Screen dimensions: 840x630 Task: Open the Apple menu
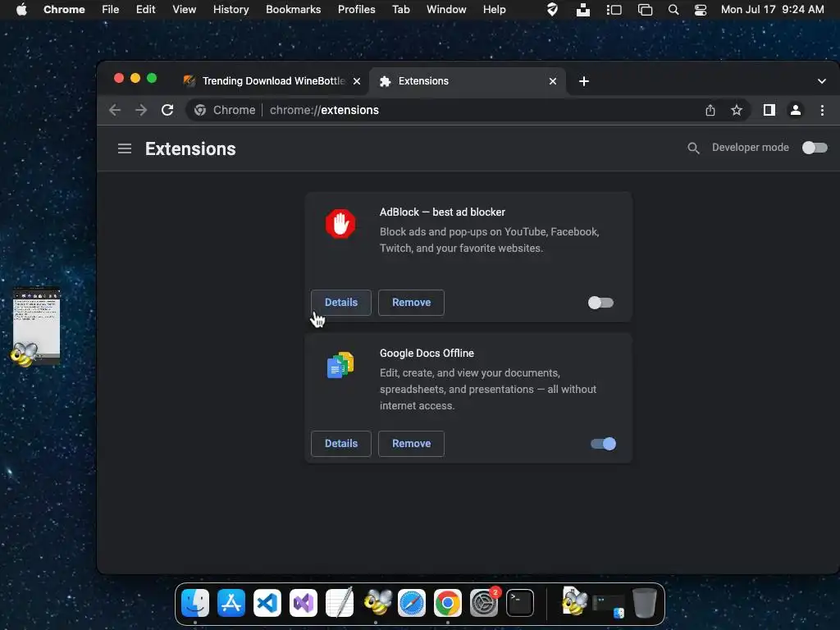point(21,10)
